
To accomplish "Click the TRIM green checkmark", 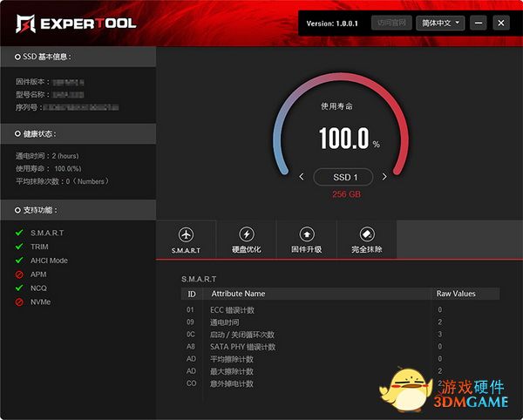I will [x=19, y=247].
